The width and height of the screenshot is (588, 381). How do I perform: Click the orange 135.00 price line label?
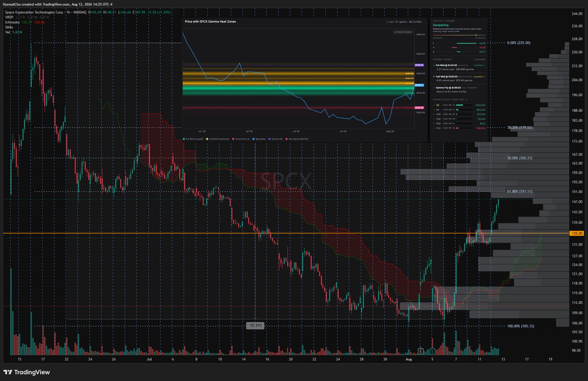tap(577, 234)
